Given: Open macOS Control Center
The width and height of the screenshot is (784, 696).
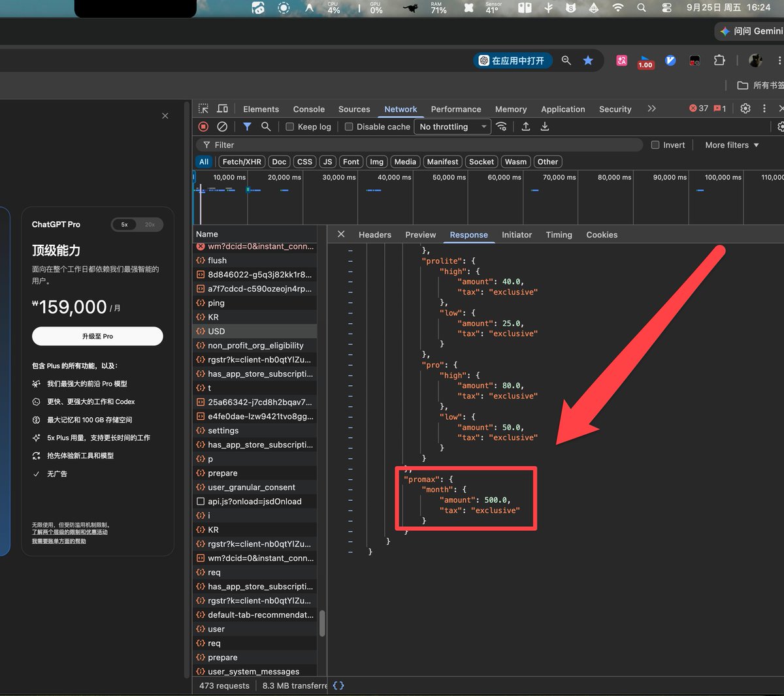Looking at the screenshot, I should coord(666,8).
